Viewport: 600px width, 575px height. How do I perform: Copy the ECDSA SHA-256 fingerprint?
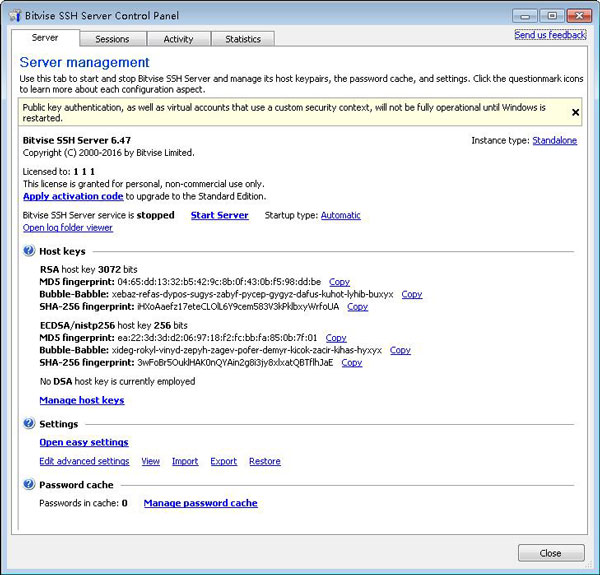click(351, 363)
